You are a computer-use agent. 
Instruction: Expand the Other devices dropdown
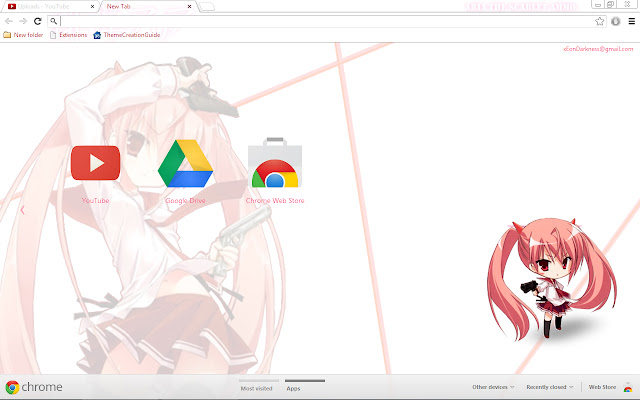click(x=493, y=387)
